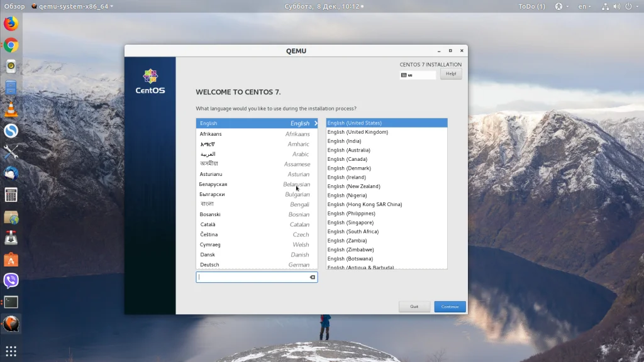Open network status icon in top bar

[606, 6]
